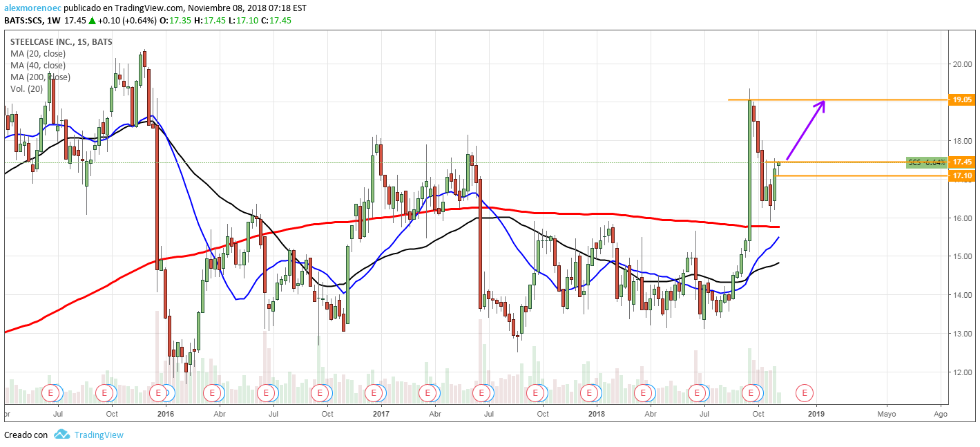Click the Creado con caption text
The height and width of the screenshot is (447, 980).
(26, 435)
